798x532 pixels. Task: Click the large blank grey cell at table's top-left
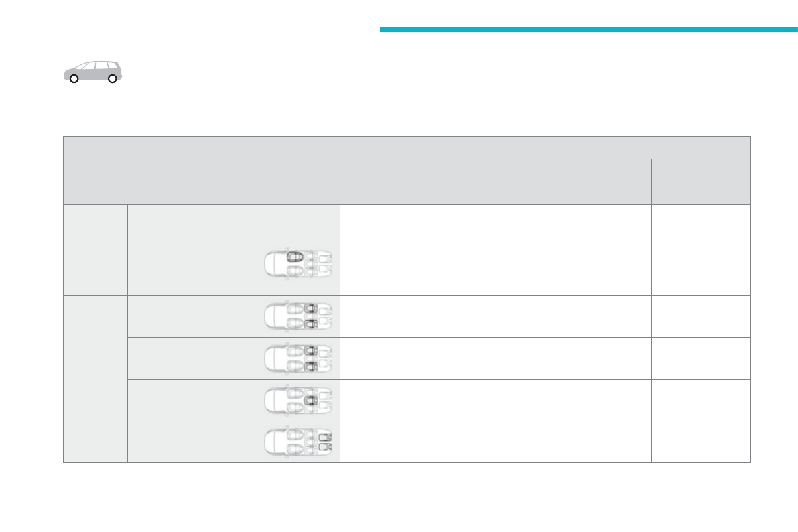[201, 170]
